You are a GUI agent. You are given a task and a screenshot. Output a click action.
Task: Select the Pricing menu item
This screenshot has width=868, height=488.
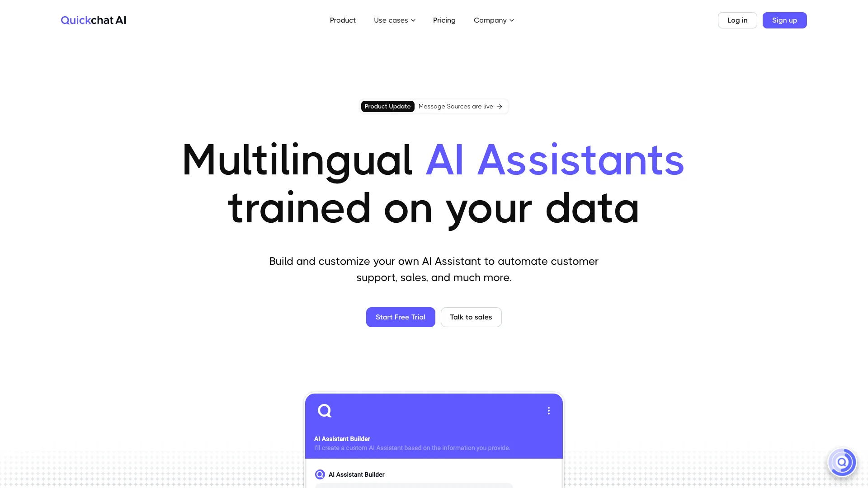(444, 20)
